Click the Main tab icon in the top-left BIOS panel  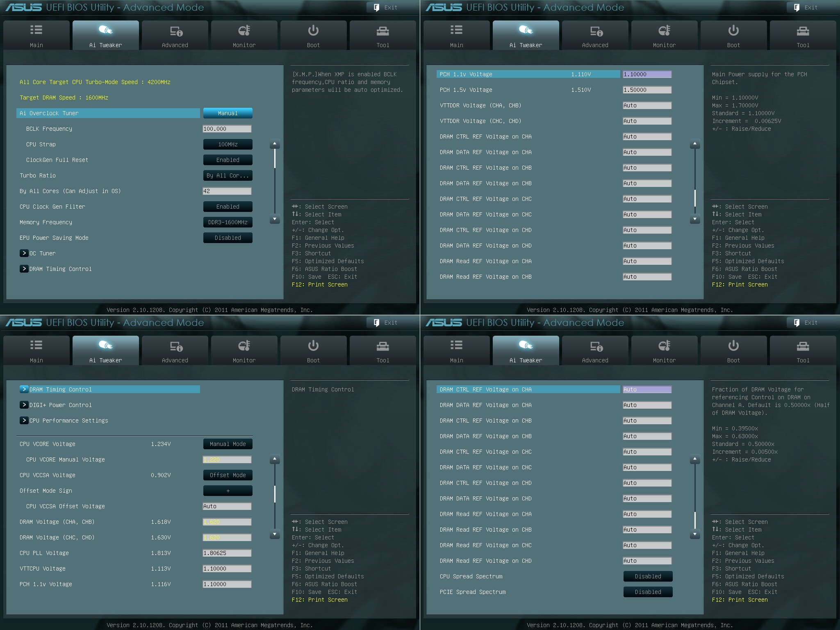point(36,30)
